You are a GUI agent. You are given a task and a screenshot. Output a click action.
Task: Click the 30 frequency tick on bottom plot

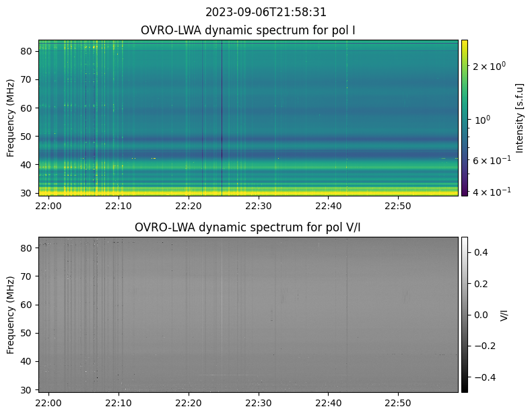point(28,389)
